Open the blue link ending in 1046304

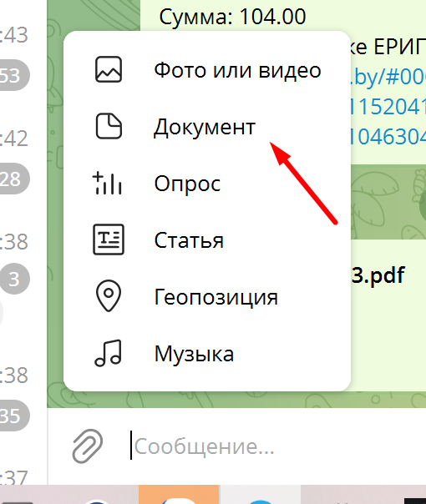pos(388,137)
